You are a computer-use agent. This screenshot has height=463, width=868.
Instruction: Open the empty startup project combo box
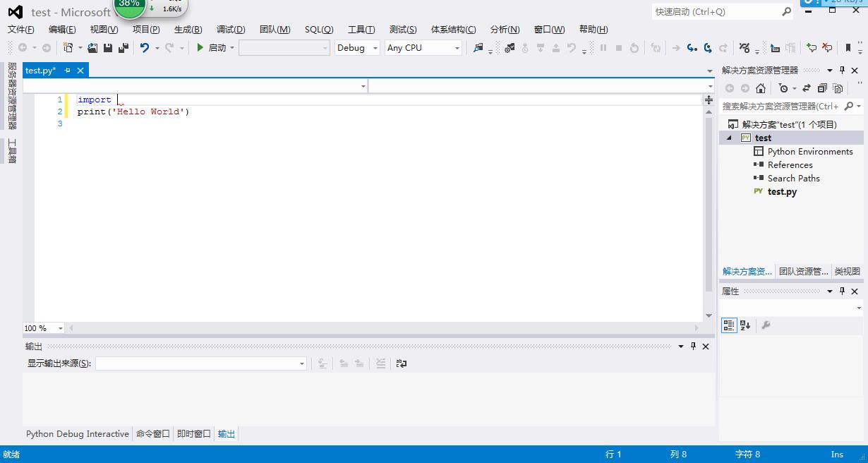284,48
